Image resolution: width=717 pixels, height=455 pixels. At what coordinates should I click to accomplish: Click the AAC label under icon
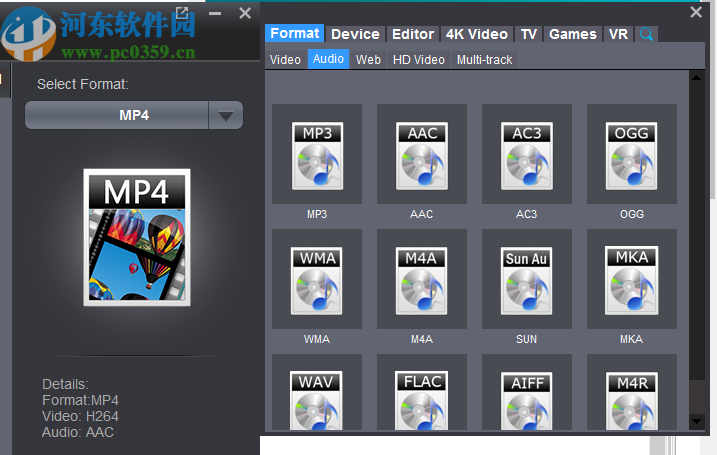[x=422, y=214]
